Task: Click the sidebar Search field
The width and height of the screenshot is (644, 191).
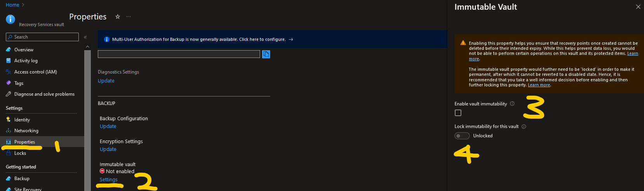Action: (42, 37)
